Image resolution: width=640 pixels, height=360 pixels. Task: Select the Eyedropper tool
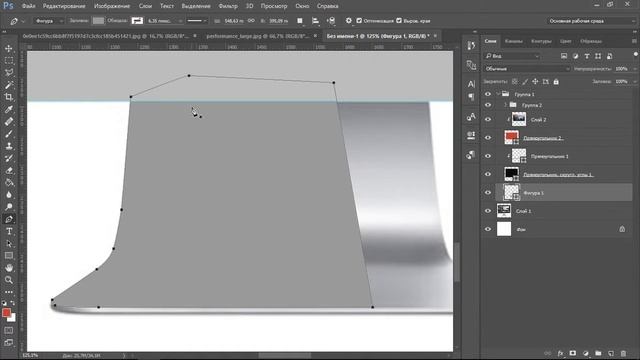[9, 109]
